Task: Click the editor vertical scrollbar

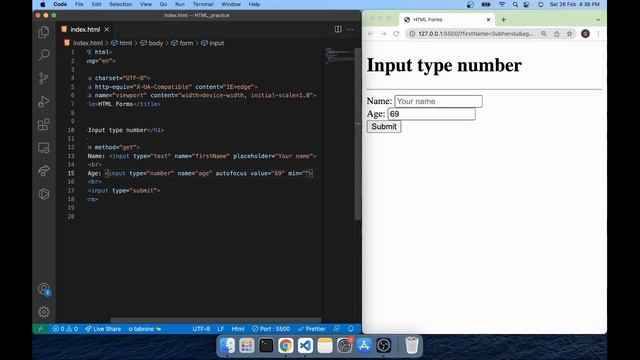Action: click(x=358, y=134)
